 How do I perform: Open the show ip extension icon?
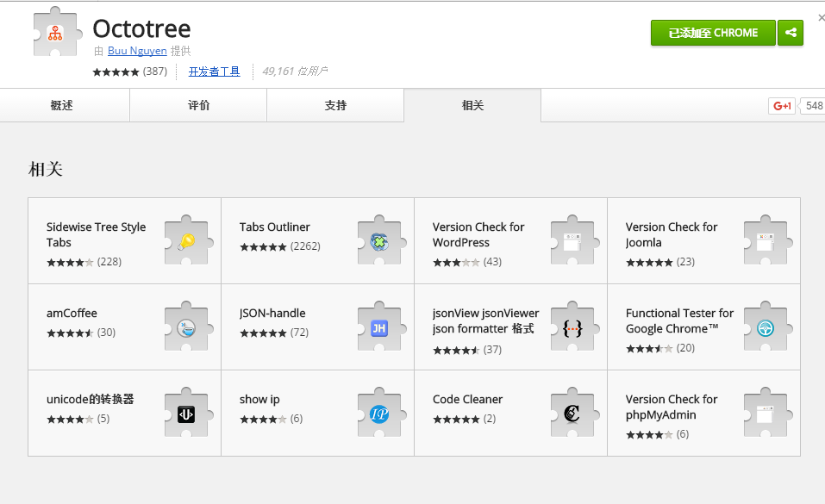click(x=380, y=412)
